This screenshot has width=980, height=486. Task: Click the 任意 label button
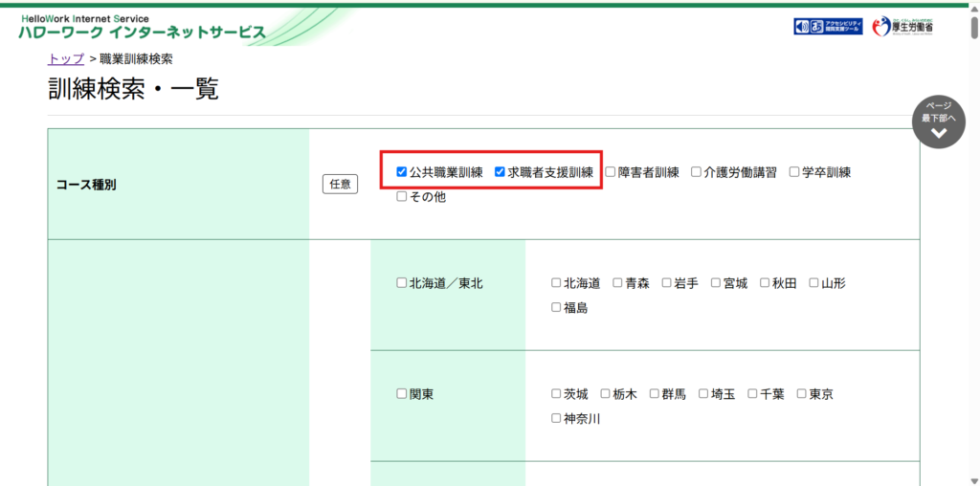[340, 184]
